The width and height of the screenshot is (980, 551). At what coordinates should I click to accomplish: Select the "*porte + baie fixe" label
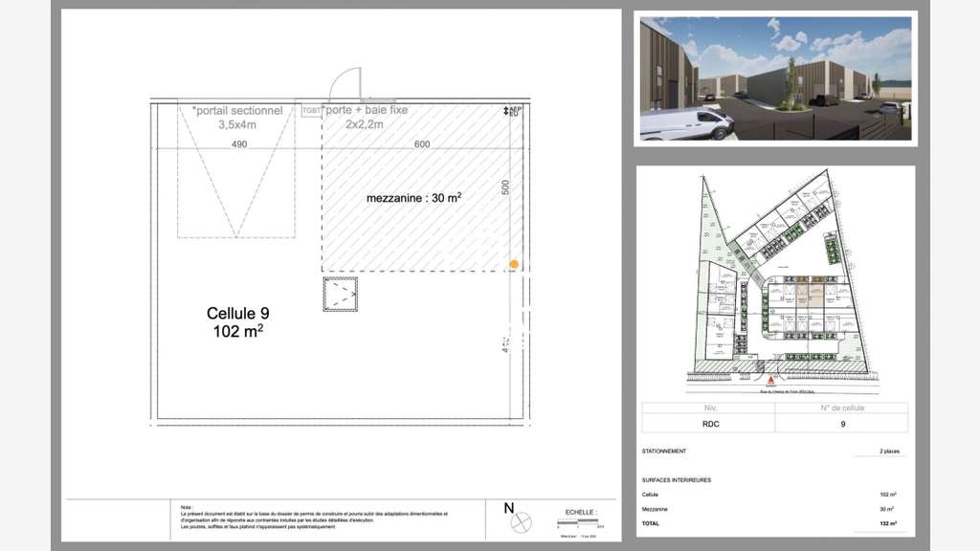point(366,110)
